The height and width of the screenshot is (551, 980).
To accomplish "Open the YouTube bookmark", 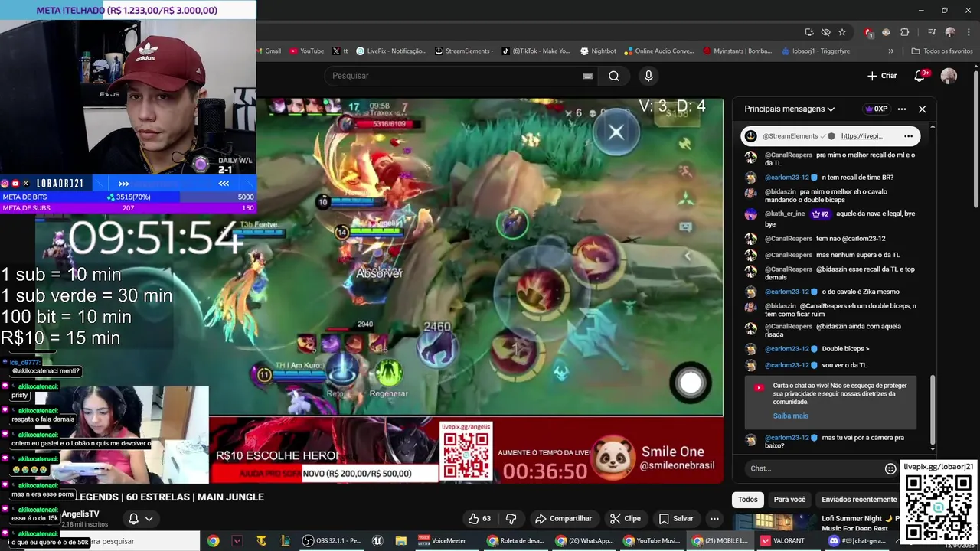I will [306, 51].
